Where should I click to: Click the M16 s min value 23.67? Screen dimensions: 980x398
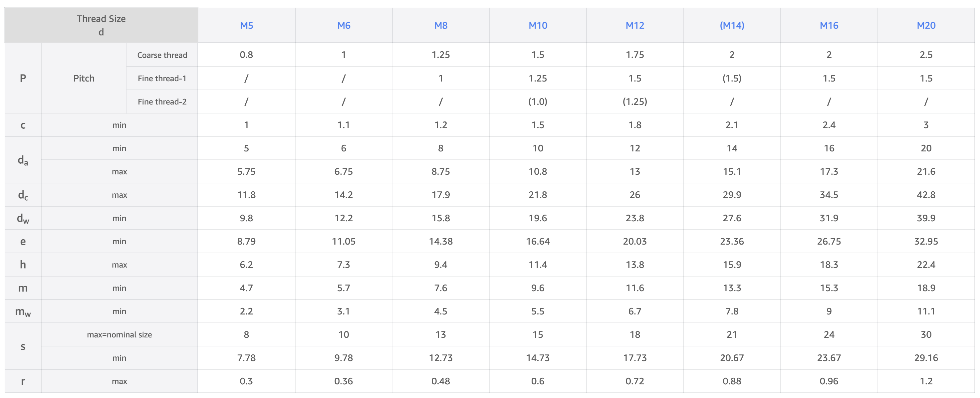pos(829,358)
